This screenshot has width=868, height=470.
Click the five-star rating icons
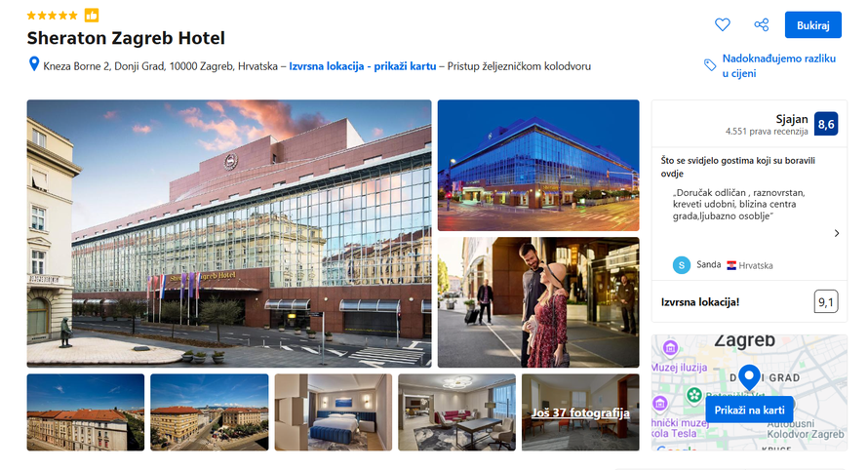click(x=52, y=16)
